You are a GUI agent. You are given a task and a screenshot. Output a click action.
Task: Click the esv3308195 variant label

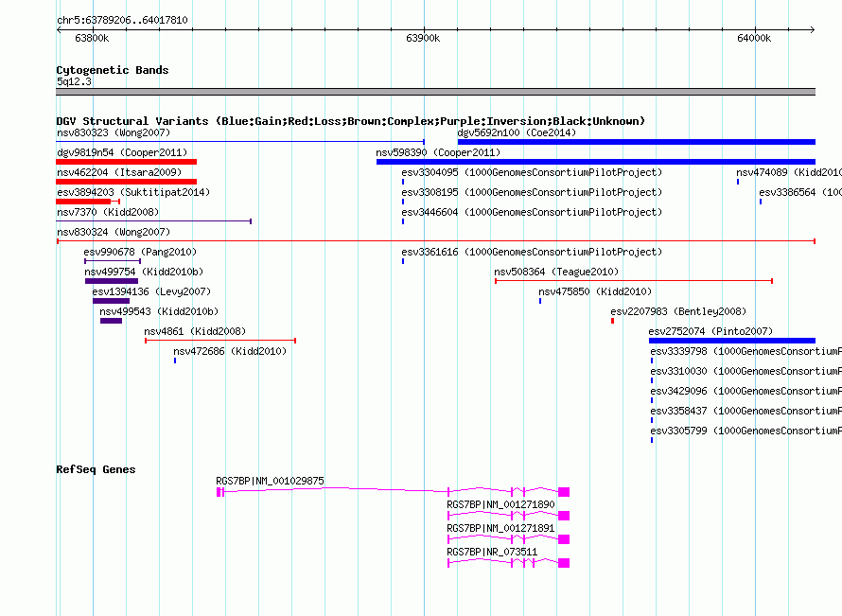point(532,192)
